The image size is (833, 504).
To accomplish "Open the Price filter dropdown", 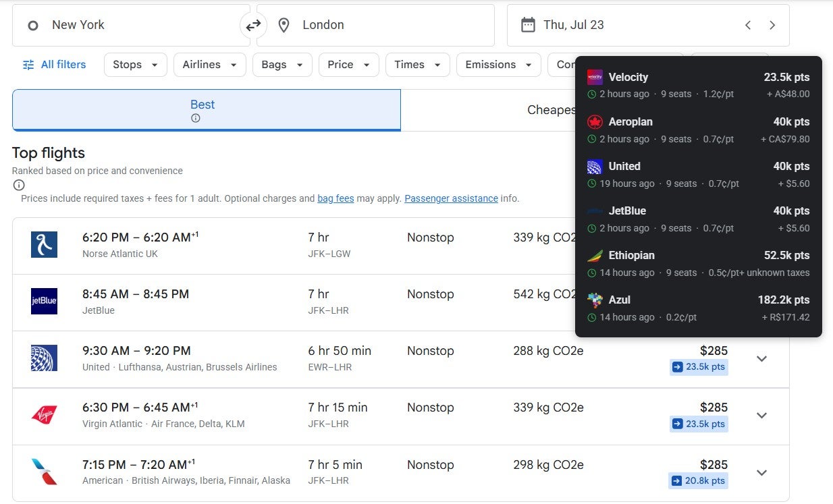I will click(x=348, y=65).
